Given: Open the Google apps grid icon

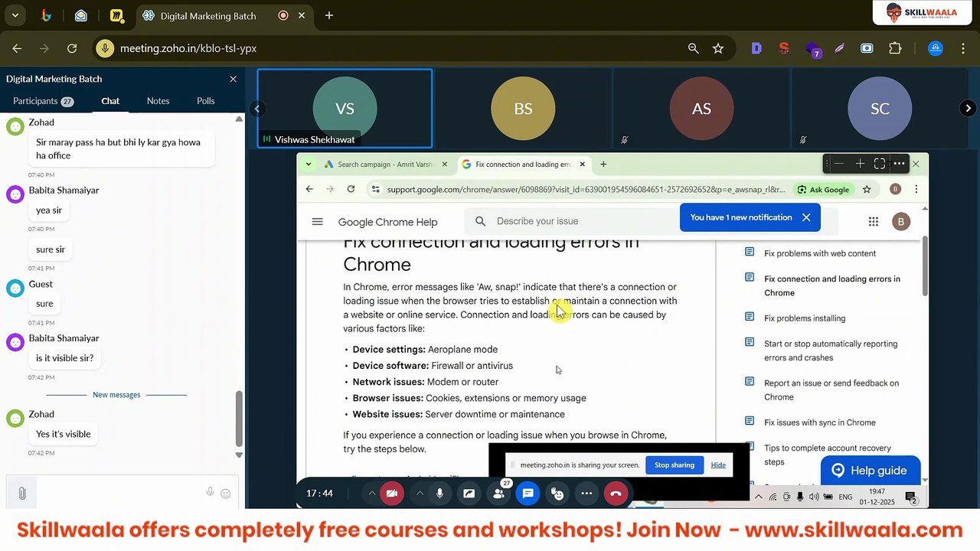Looking at the screenshot, I should coord(873,222).
